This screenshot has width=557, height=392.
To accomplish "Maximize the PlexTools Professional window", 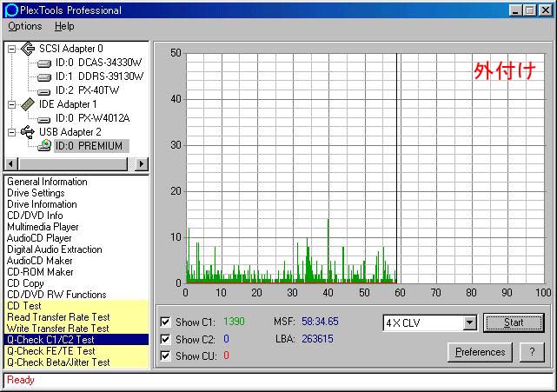I will coord(529,10).
